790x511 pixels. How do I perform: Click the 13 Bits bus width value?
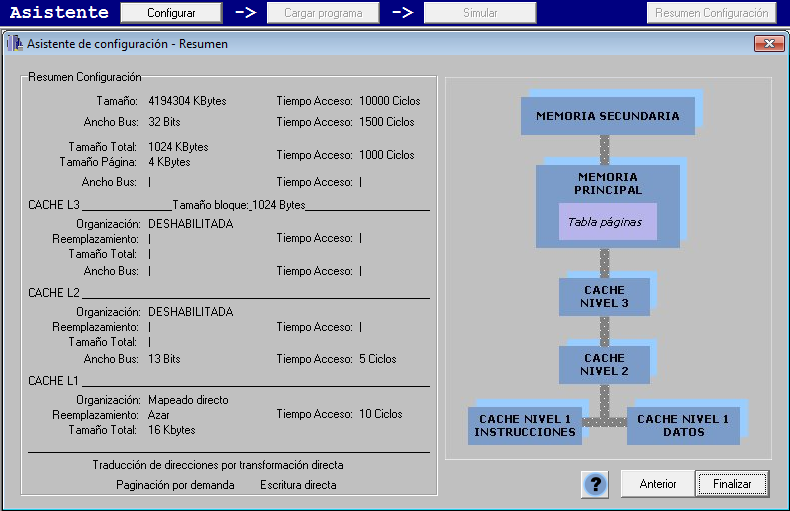click(x=164, y=359)
